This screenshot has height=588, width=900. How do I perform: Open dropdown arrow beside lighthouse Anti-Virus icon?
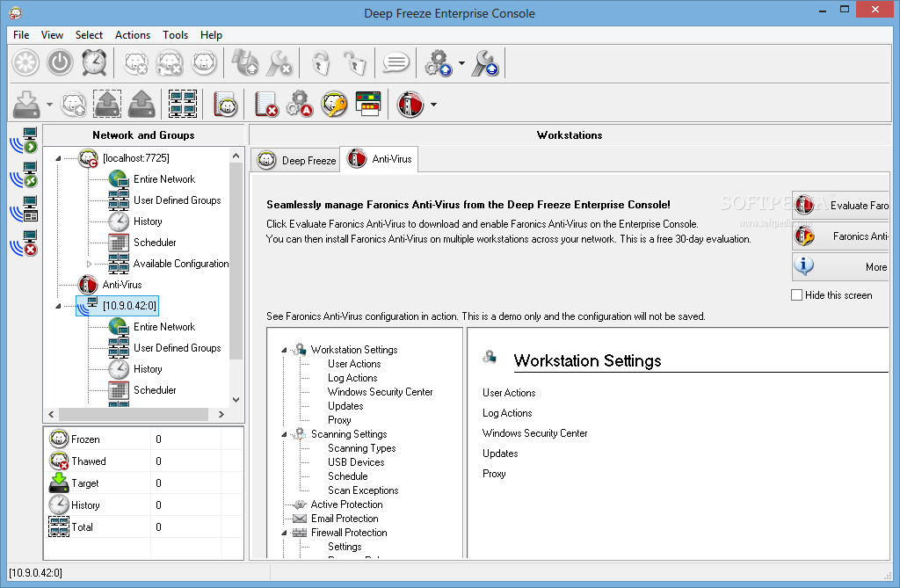pos(433,105)
